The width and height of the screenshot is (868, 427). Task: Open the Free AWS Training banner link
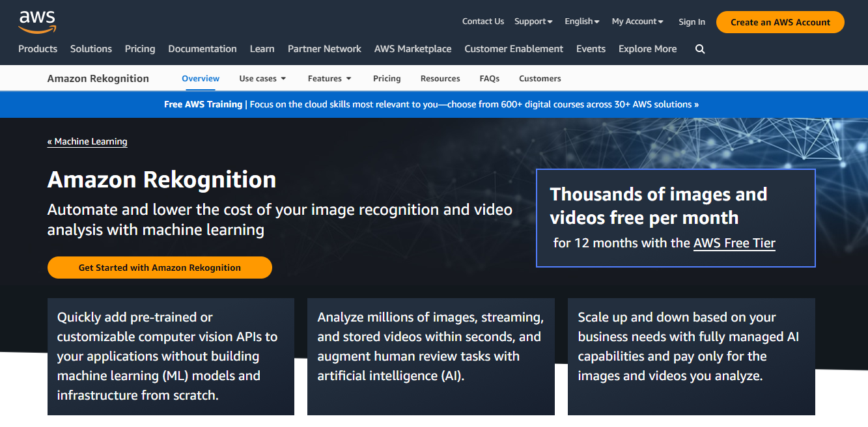point(432,104)
